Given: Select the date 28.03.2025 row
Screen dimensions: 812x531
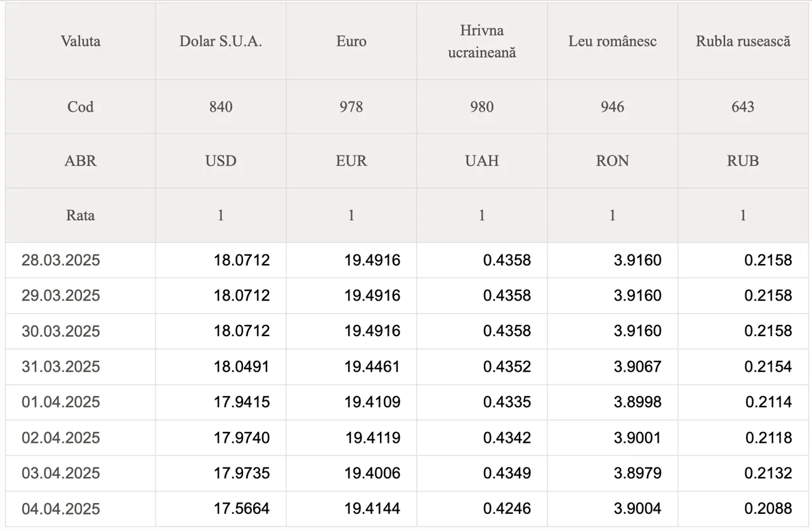Looking at the screenshot, I should pos(407,260).
